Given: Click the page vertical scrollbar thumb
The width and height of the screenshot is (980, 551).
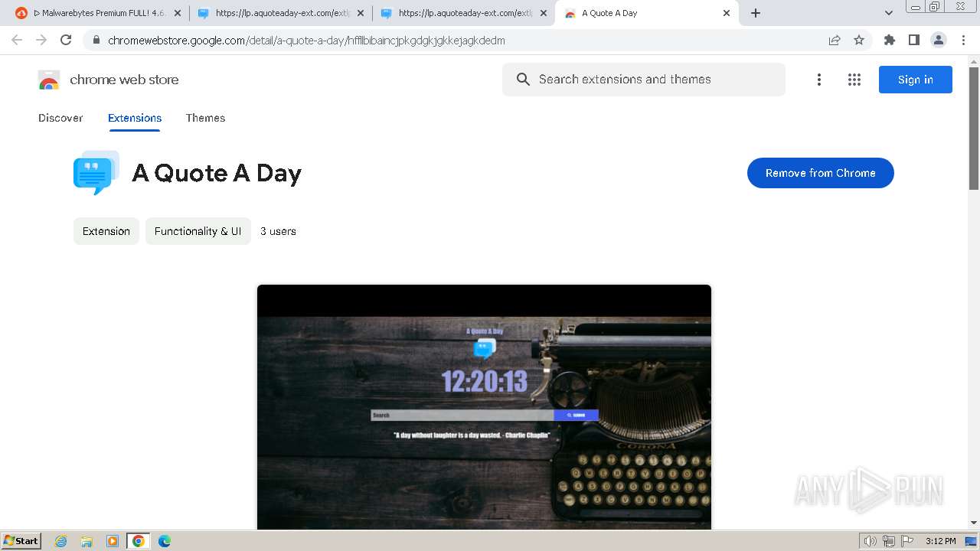Looking at the screenshot, I should pos(974,129).
